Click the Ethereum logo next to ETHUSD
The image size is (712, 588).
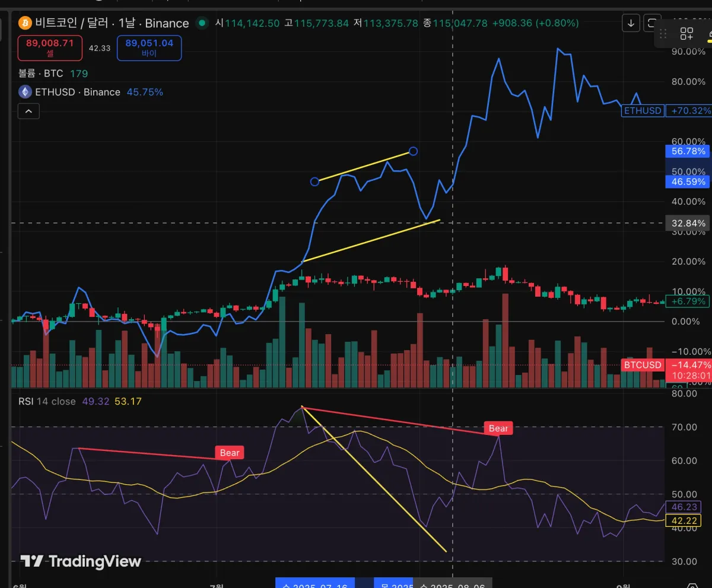(x=25, y=92)
